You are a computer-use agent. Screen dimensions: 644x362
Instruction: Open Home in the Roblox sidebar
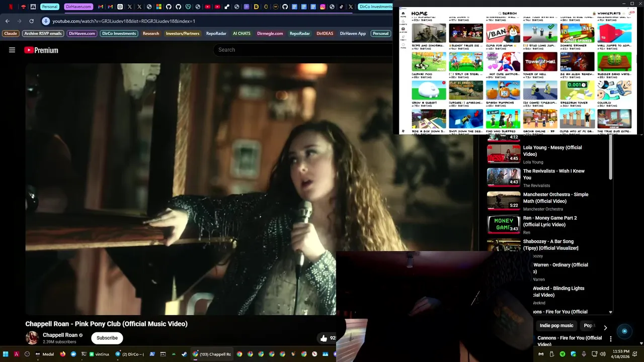[403, 15]
